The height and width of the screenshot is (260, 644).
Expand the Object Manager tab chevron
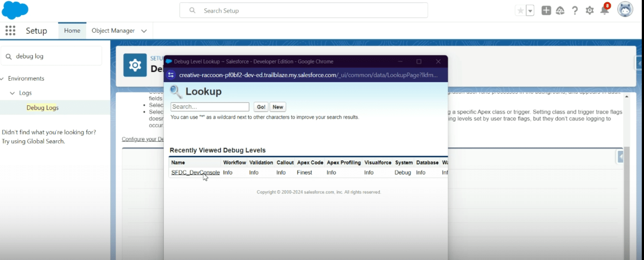pos(144,31)
